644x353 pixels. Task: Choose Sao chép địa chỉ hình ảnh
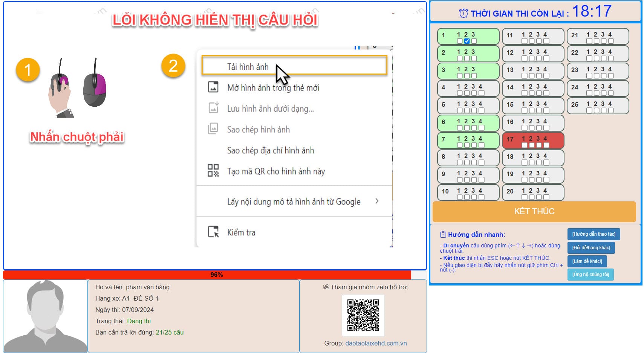(270, 150)
